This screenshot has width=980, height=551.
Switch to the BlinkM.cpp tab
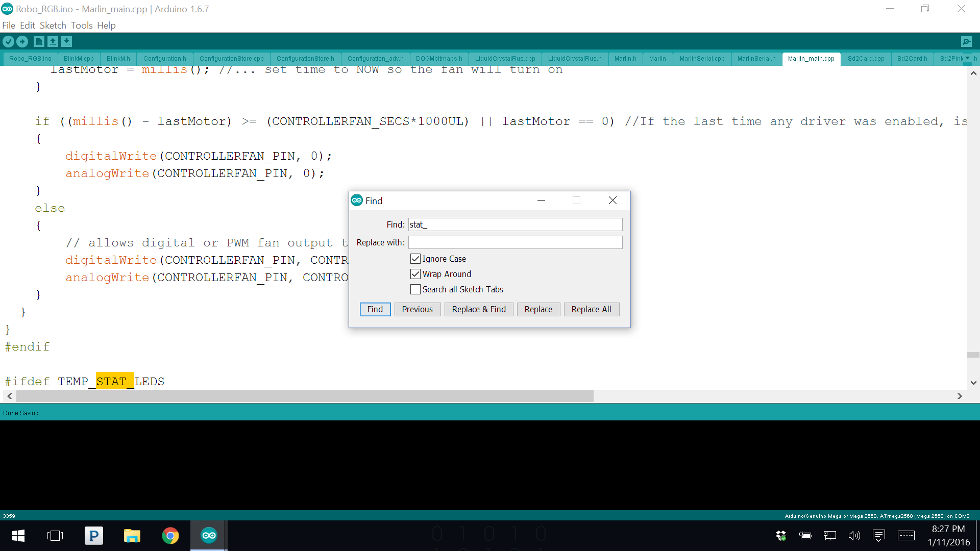coord(79,59)
